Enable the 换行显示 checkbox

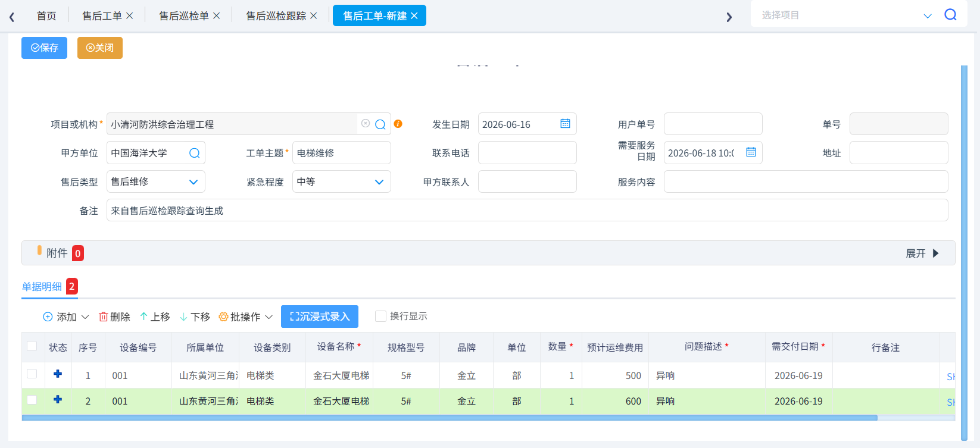tap(380, 317)
